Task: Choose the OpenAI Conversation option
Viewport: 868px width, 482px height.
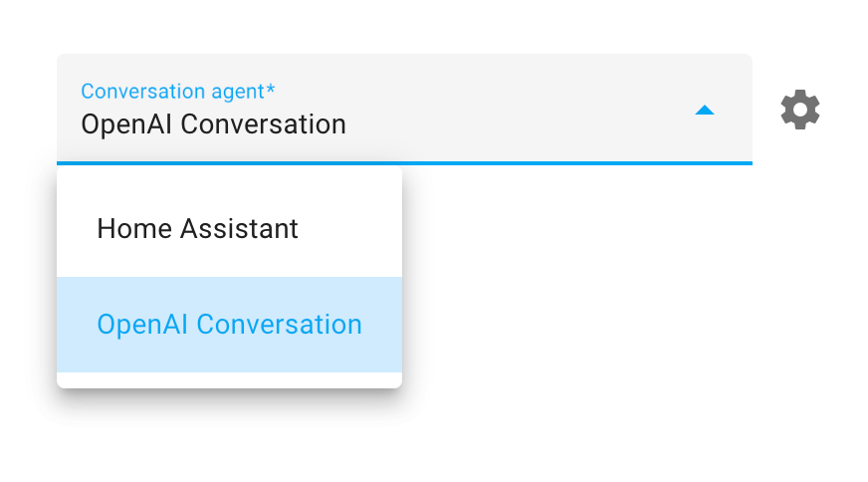Action: (229, 325)
